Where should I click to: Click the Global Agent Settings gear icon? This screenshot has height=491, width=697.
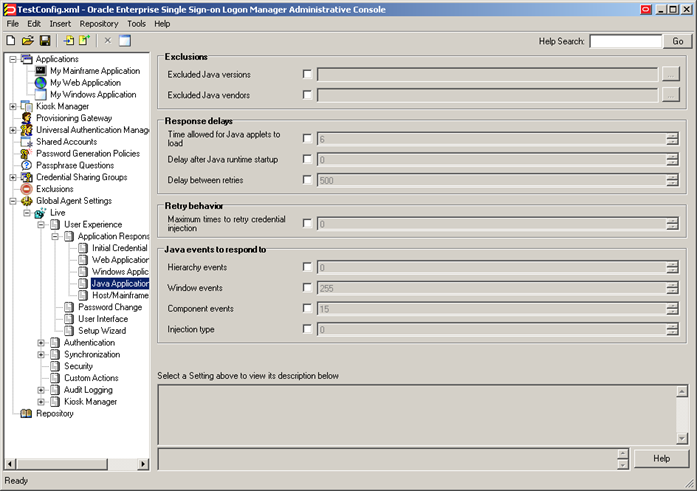pyautogui.click(x=27, y=201)
